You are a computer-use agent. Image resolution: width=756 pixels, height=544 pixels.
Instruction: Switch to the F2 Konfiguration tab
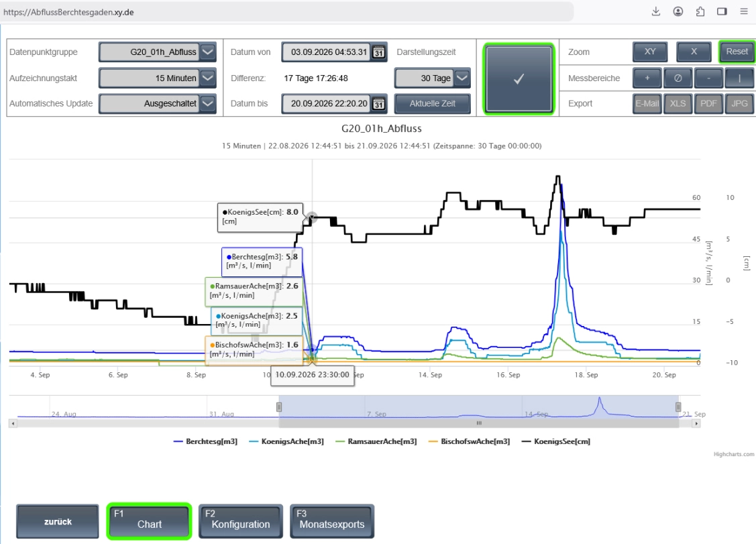coord(241,521)
